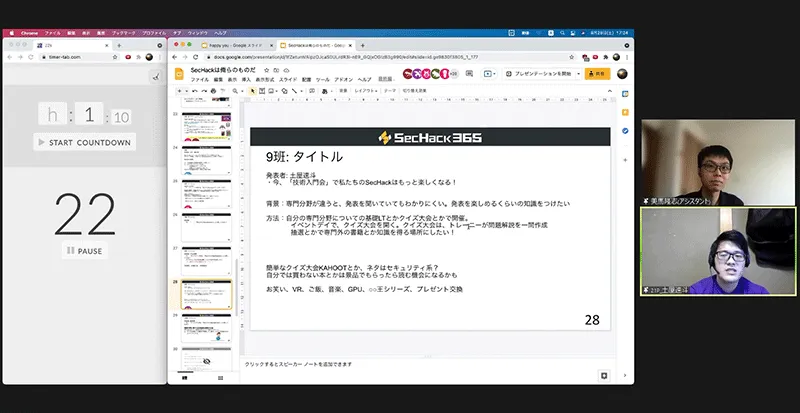This screenshot has height=413, width=800.
Task: Click the theme button in the toolbar
Action: [x=390, y=91]
